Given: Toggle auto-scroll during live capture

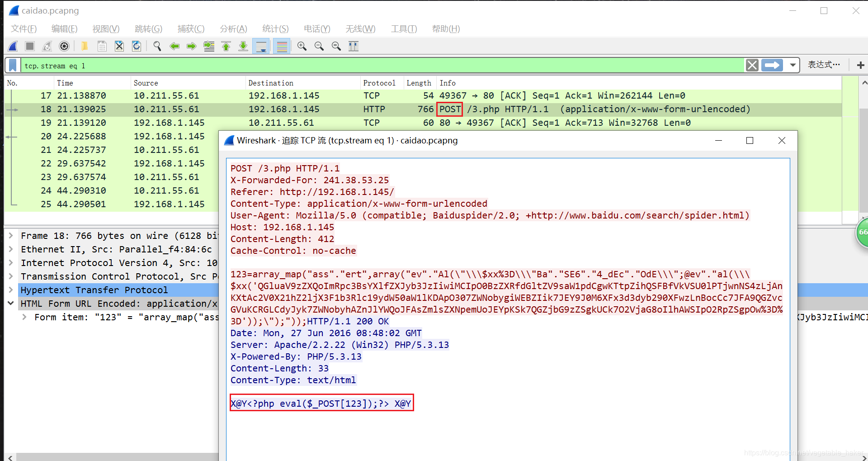Looking at the screenshot, I should [261, 46].
